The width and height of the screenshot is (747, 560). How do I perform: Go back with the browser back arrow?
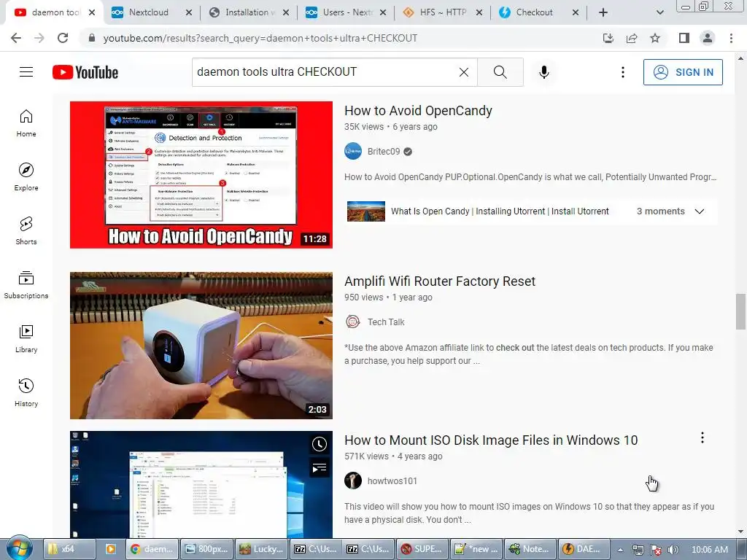tap(16, 38)
